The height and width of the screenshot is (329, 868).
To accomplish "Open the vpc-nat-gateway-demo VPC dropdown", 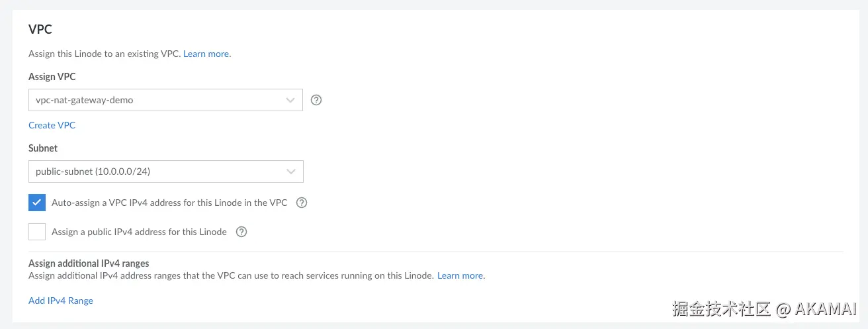I will (x=159, y=101).
